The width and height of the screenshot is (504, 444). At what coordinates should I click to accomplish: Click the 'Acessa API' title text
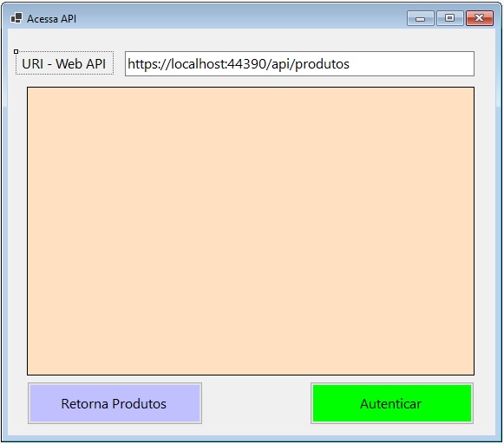click(51, 18)
